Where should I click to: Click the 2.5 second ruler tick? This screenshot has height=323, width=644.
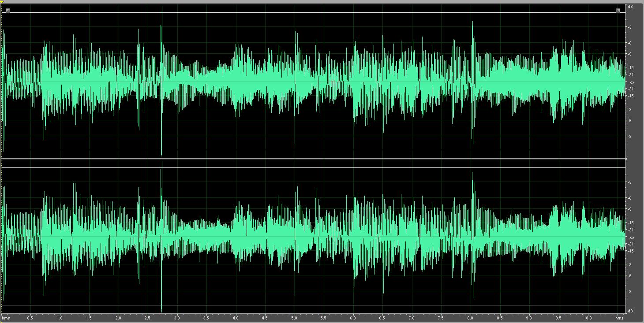tap(147, 317)
